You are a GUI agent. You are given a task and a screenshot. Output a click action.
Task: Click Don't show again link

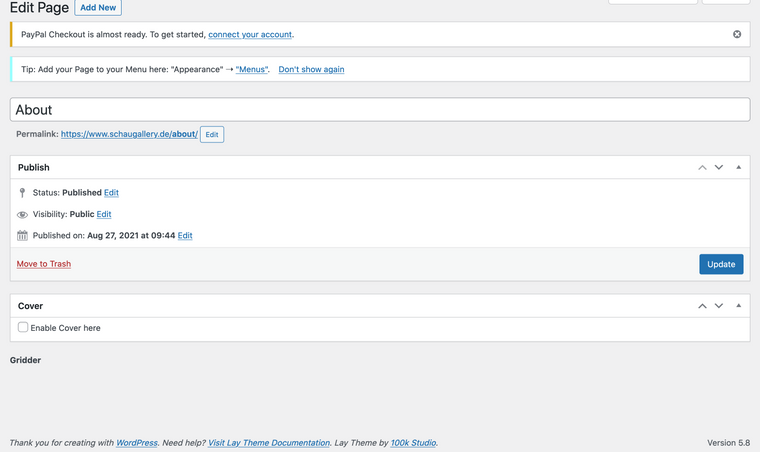(311, 70)
